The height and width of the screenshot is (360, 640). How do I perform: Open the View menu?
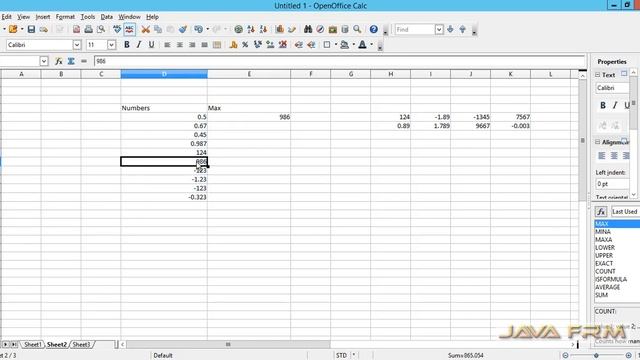23,17
